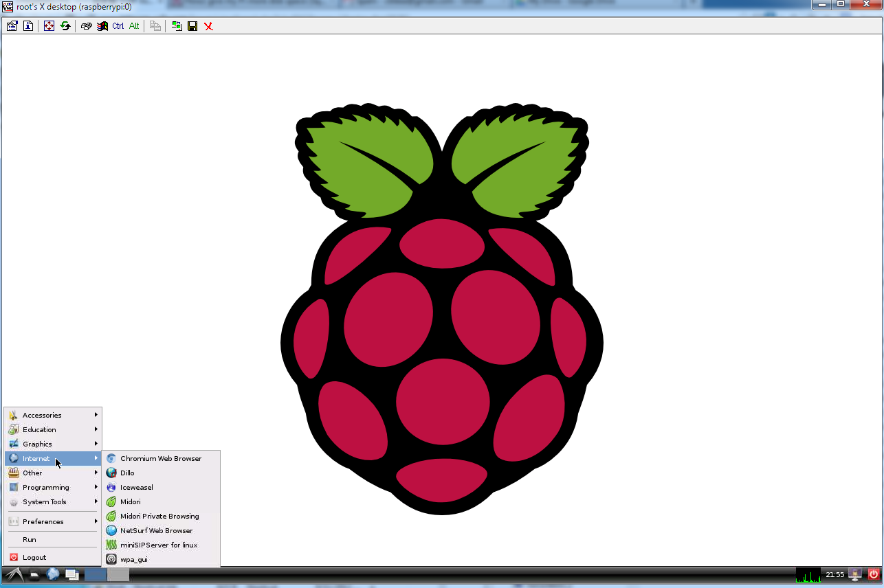This screenshot has width=884, height=588.
Task: Click the greyed-out file transfer icon
Action: click(155, 26)
